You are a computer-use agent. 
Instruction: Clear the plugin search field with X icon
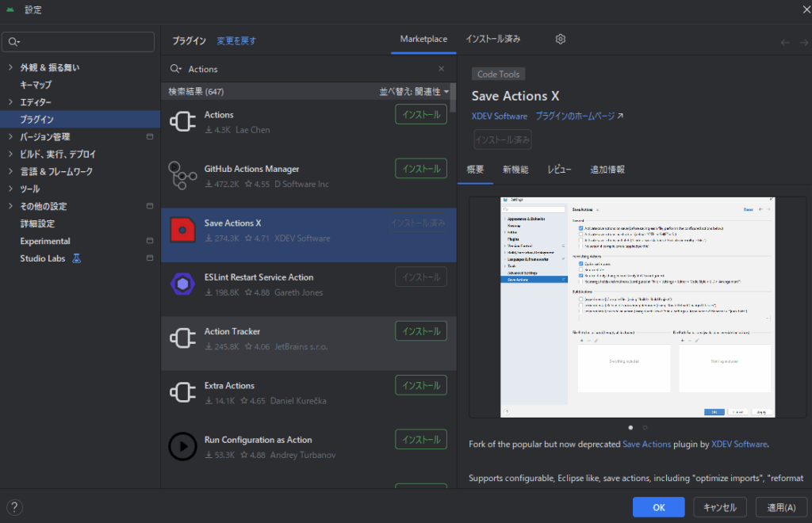click(x=442, y=69)
